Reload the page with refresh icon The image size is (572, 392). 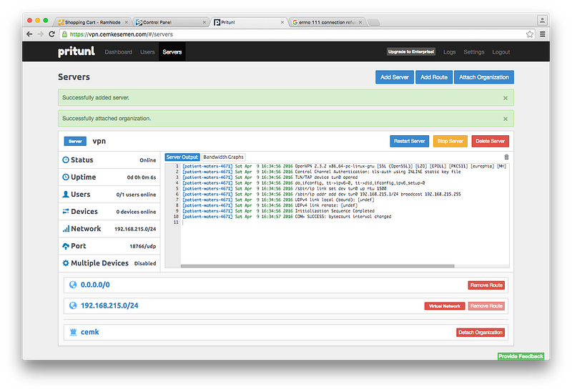51,34
